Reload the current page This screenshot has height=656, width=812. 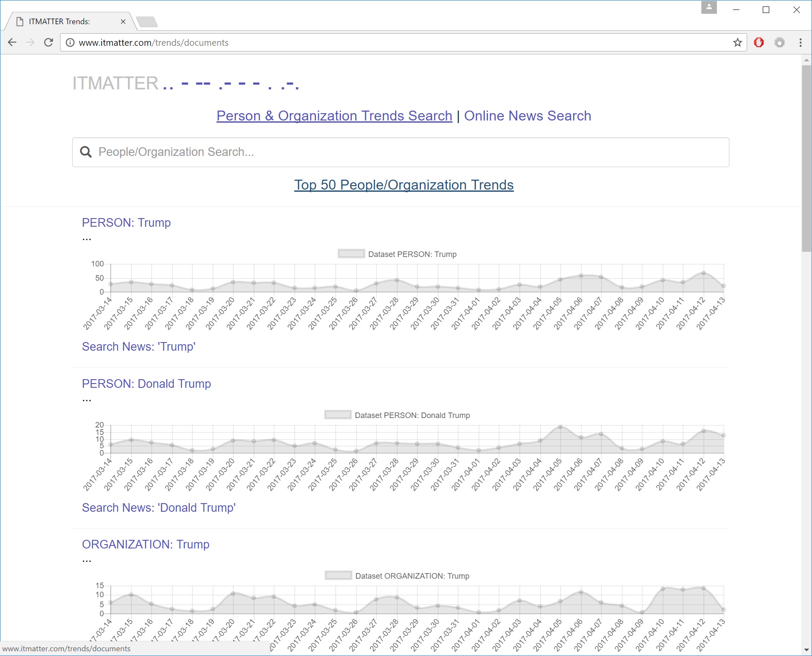[49, 42]
